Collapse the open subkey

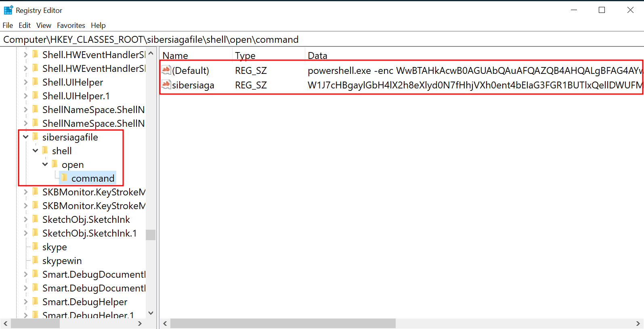click(45, 164)
